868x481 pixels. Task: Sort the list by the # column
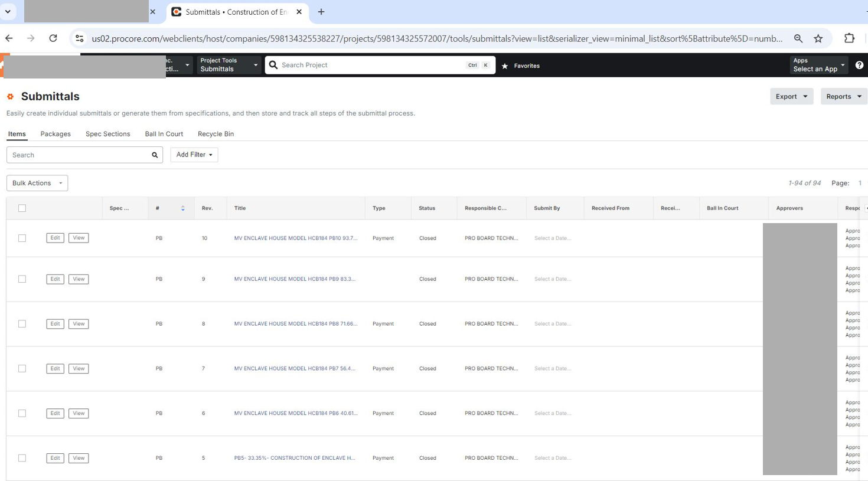[182, 208]
